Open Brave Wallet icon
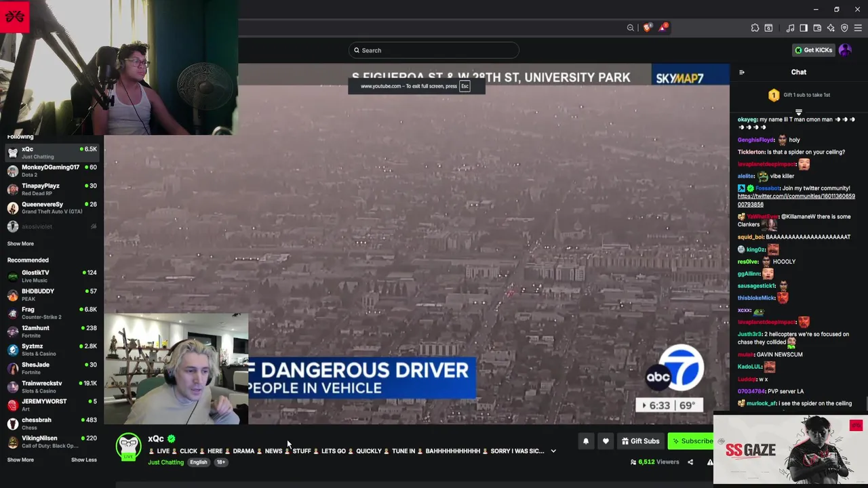868x488 pixels. pyautogui.click(x=817, y=28)
